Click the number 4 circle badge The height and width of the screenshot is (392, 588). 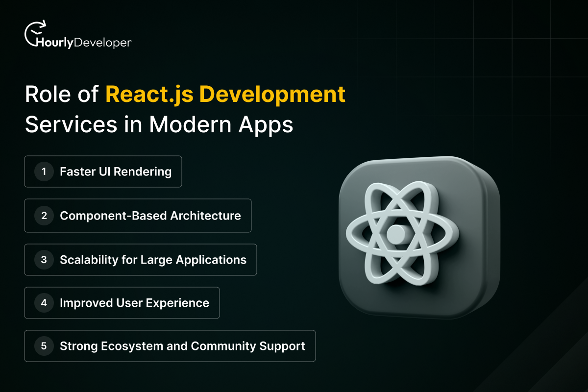(44, 303)
